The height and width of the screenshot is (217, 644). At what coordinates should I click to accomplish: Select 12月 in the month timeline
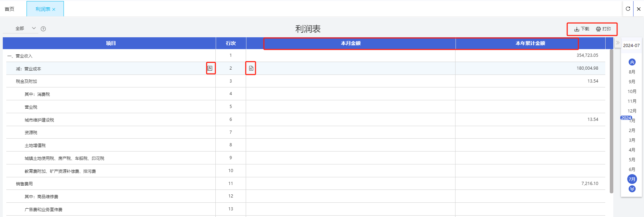tap(632, 111)
